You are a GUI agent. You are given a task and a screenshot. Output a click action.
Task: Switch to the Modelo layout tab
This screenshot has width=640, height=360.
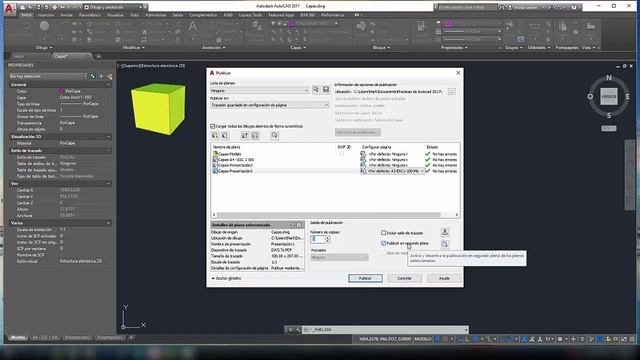[18, 338]
